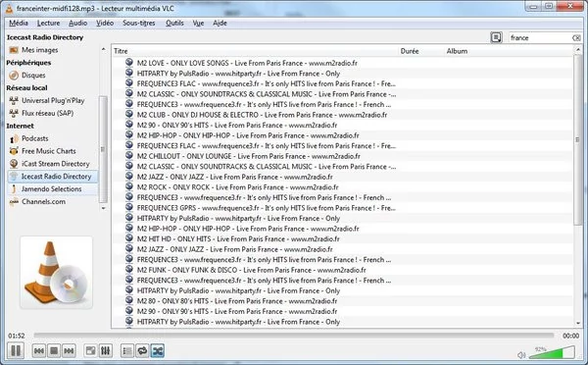Open the Aide menu
This screenshot has height=365, width=588.
(x=220, y=23)
